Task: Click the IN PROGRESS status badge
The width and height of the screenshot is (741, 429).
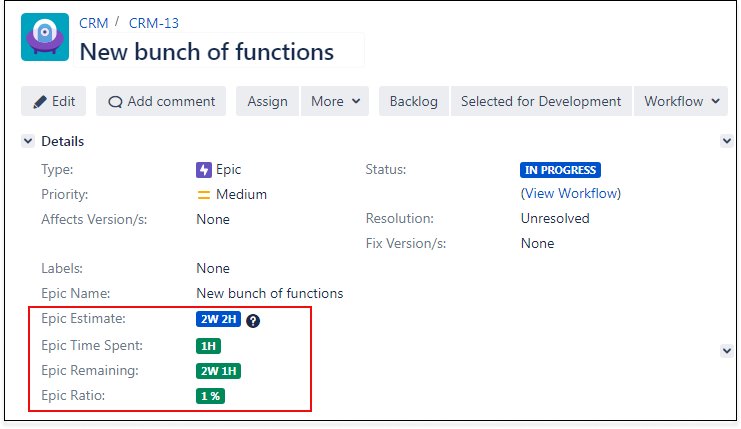Action: [560, 170]
